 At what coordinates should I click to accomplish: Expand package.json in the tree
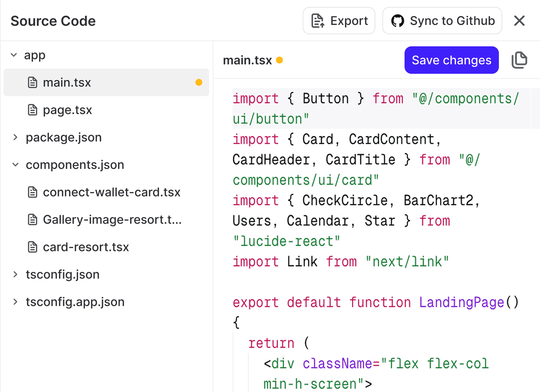[x=15, y=137]
